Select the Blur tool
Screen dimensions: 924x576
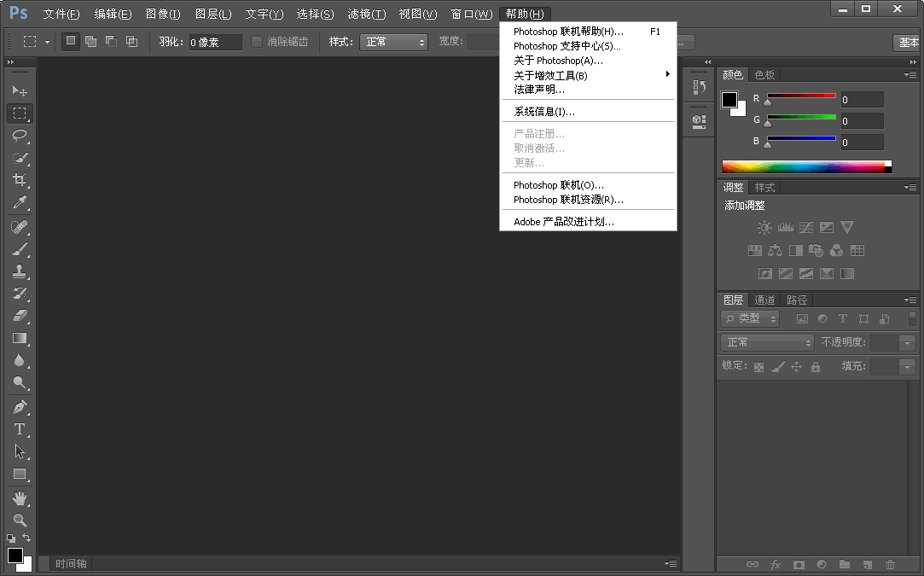point(20,361)
